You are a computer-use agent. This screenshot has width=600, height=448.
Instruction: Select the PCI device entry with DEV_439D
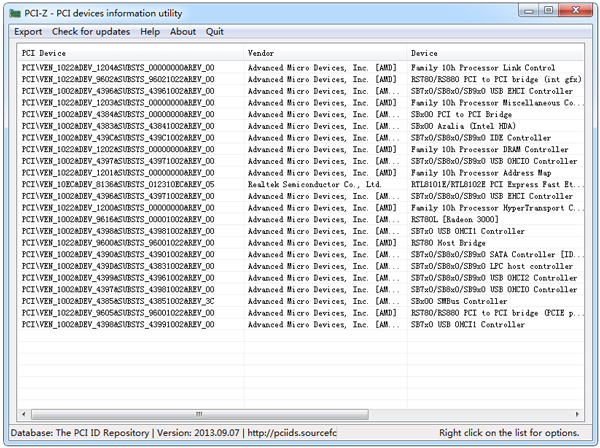118,266
